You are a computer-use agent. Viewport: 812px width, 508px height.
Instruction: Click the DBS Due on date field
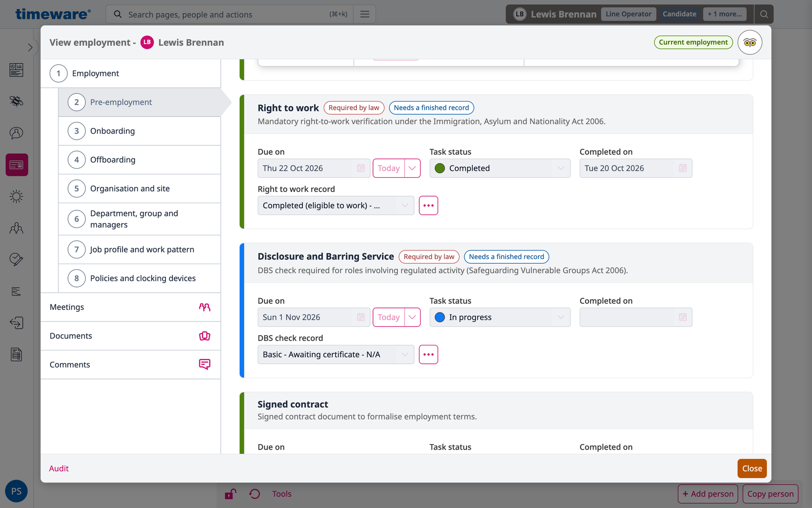(x=314, y=317)
